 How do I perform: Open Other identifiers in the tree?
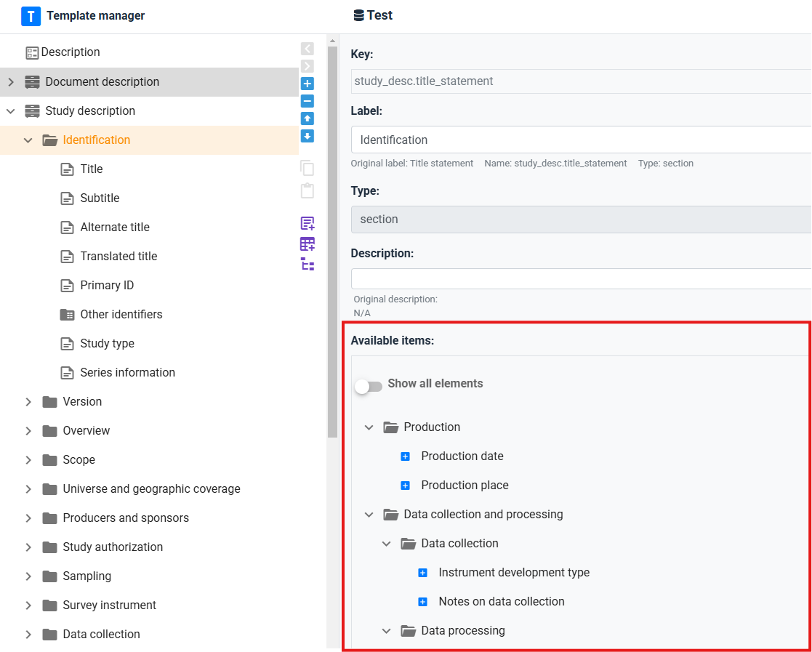point(121,315)
